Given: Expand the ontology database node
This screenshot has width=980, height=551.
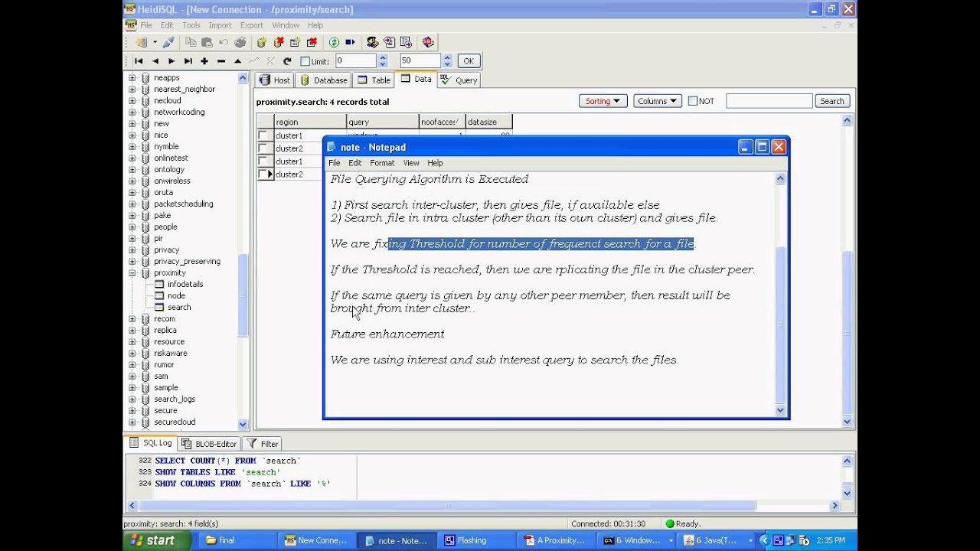Looking at the screenshot, I should [132, 169].
